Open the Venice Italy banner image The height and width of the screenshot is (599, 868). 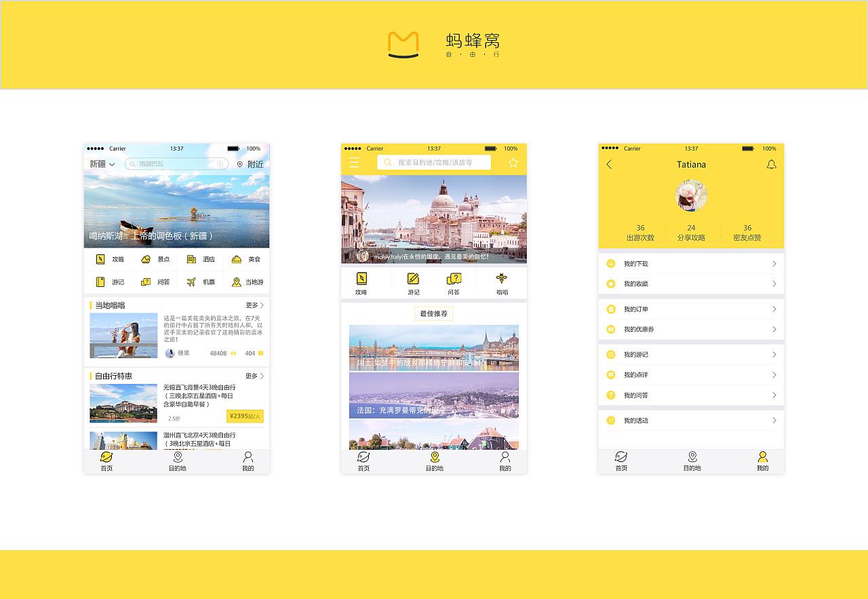point(434,219)
